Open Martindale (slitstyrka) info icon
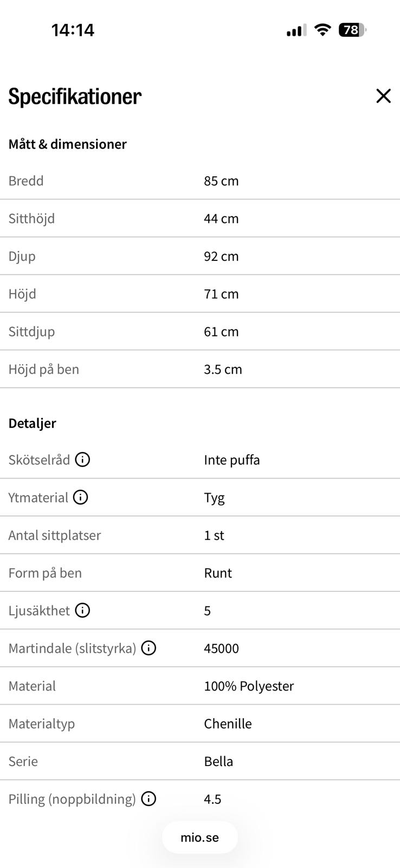400x868 pixels. pos(149,648)
